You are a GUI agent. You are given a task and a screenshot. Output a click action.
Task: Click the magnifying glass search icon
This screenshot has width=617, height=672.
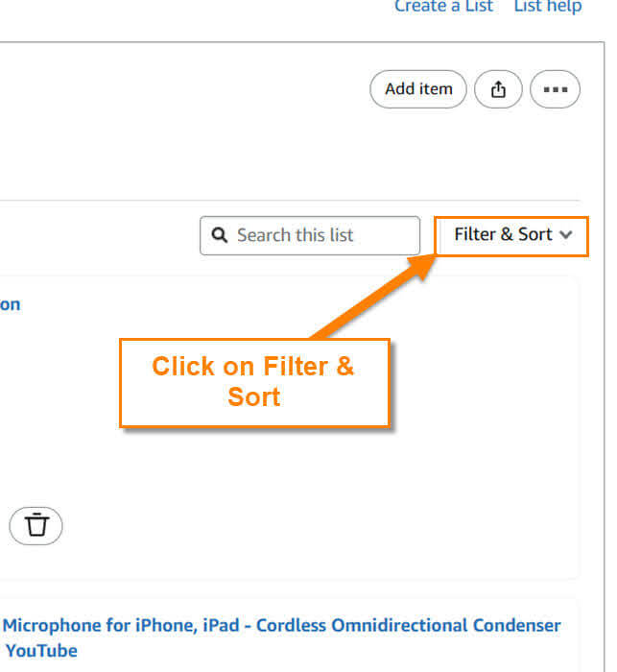220,235
